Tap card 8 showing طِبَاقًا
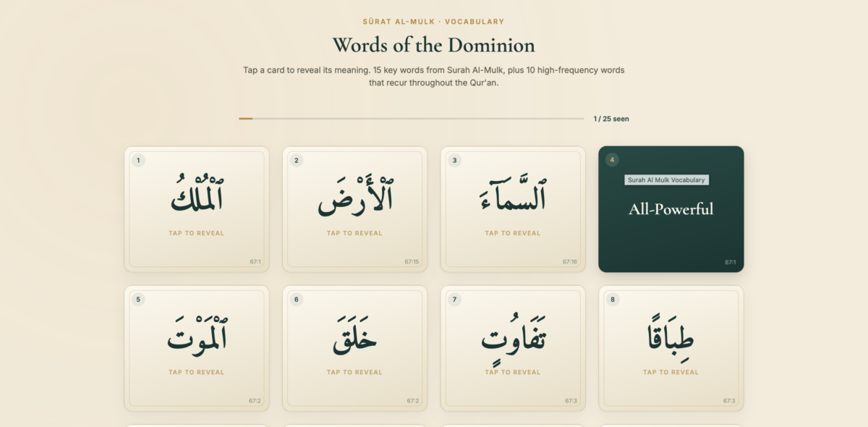The image size is (868, 427). tap(671, 348)
